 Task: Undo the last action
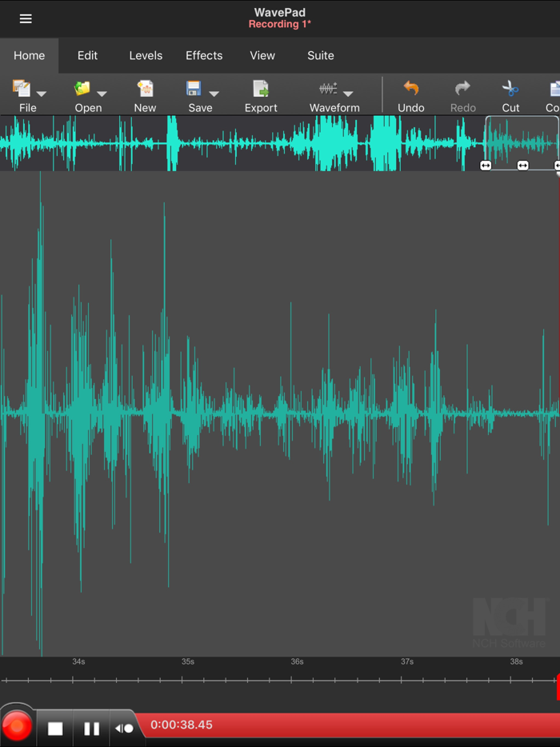pyautogui.click(x=411, y=95)
